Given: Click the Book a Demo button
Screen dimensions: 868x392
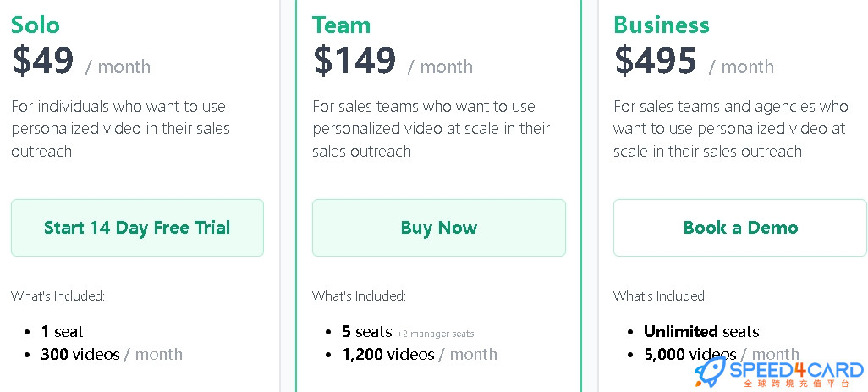Looking at the screenshot, I should (x=740, y=228).
